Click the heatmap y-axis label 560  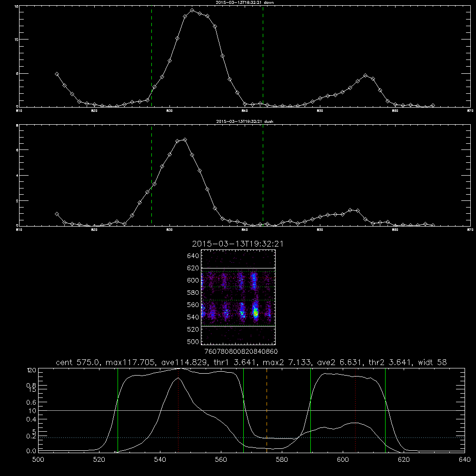(193, 305)
